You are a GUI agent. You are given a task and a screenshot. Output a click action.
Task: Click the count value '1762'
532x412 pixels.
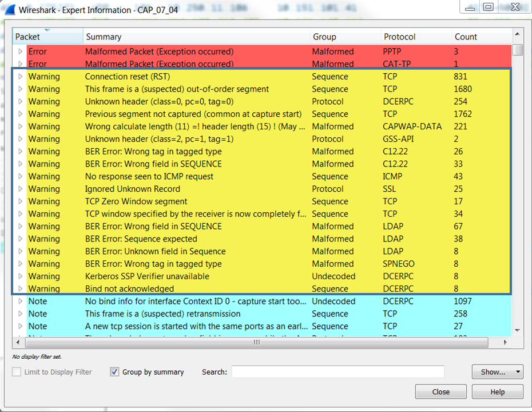pos(463,114)
